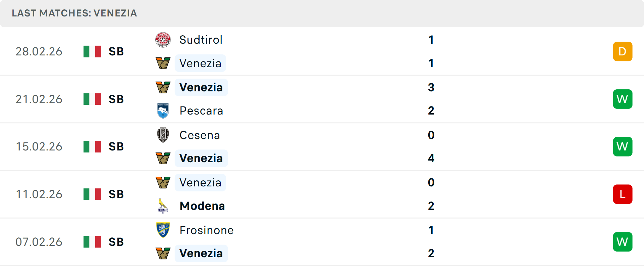This screenshot has height=266, width=644.
Task: Click the red L loss result badge
Action: coord(623,194)
